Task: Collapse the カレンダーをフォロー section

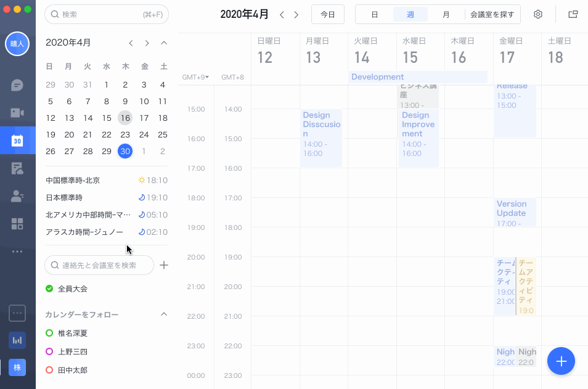Action: (164, 314)
